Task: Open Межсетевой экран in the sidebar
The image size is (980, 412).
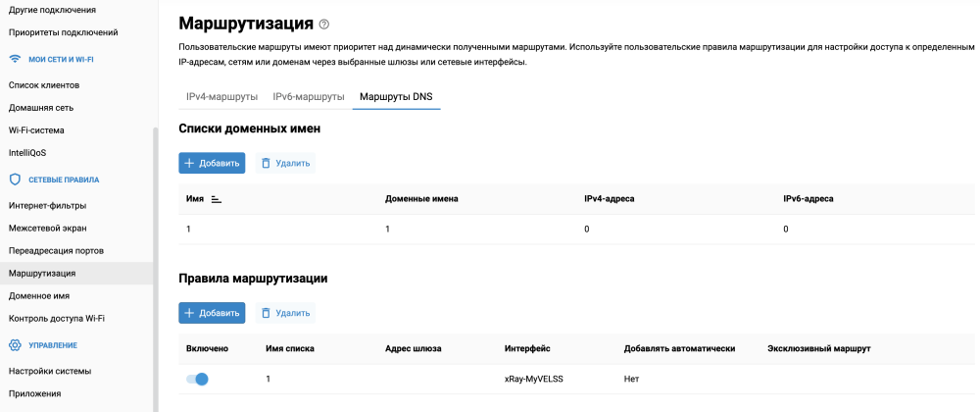Action: pos(50,228)
